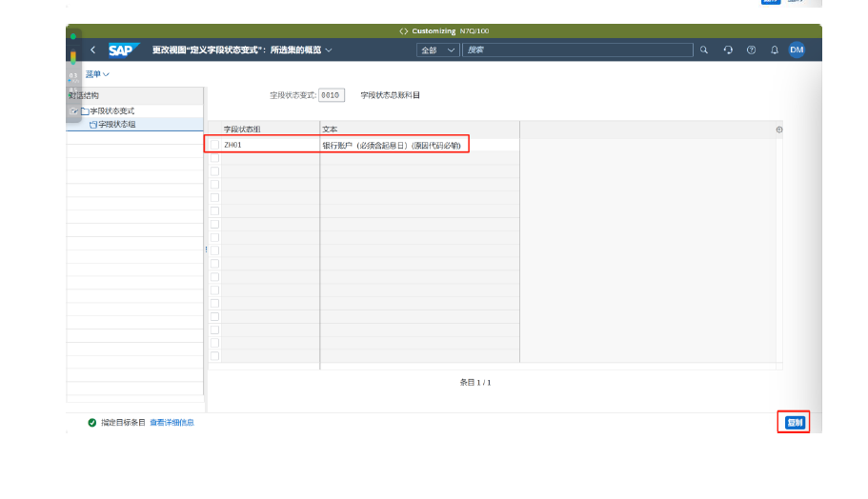
Task: Expand the 全部 search scope dropdown
Action: coord(438,50)
